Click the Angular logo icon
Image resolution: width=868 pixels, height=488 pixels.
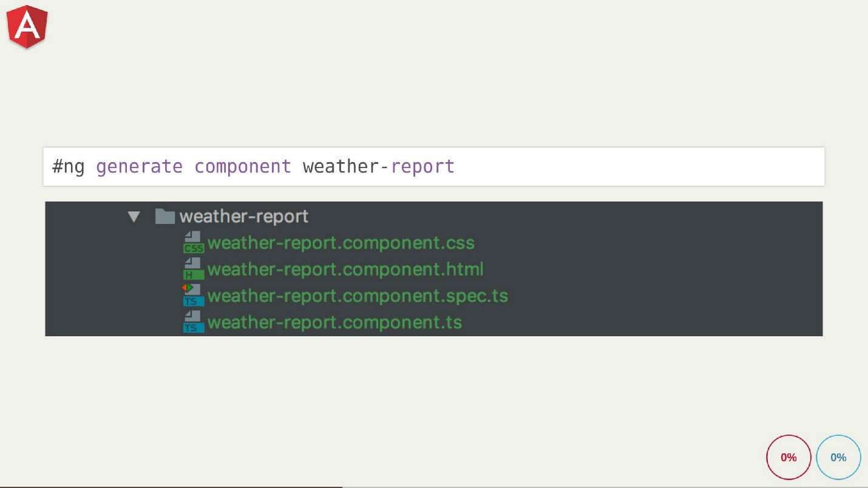pyautogui.click(x=25, y=27)
